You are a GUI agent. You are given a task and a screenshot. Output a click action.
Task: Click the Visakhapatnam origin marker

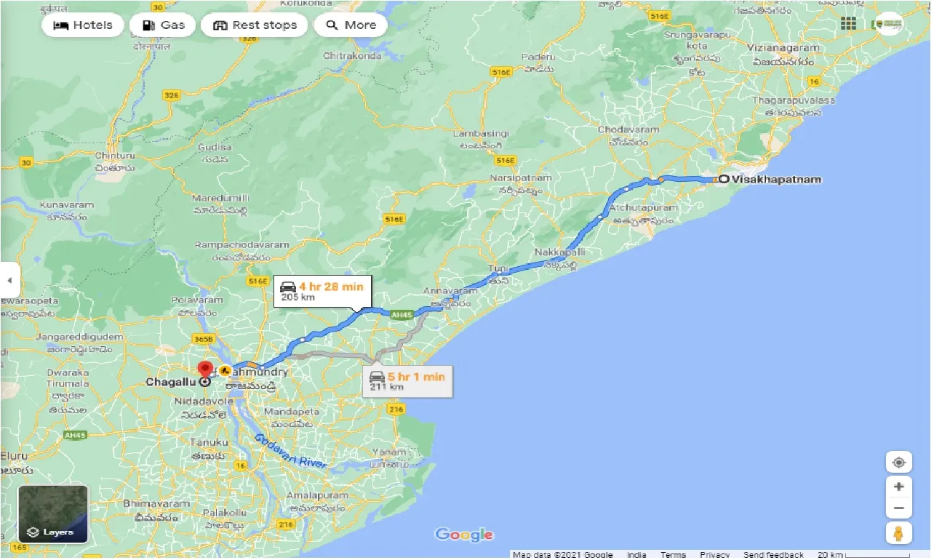pyautogui.click(x=724, y=179)
